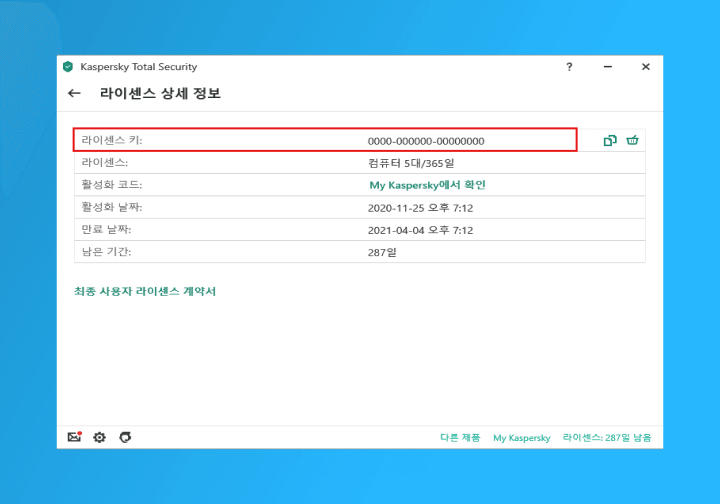Image resolution: width=720 pixels, height=504 pixels.
Task: Open notifications via the envelope icon
Action: [74, 437]
